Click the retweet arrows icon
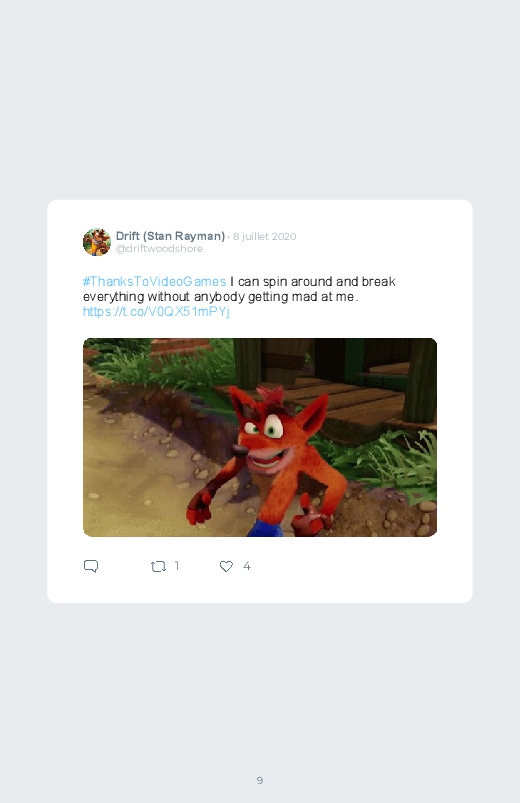The height and width of the screenshot is (803, 520). 158,566
